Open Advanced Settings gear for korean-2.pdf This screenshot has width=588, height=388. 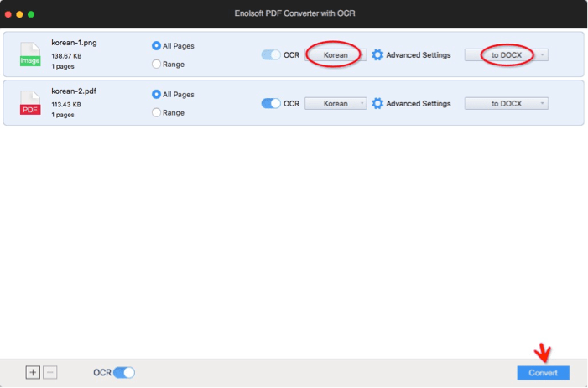[377, 103]
